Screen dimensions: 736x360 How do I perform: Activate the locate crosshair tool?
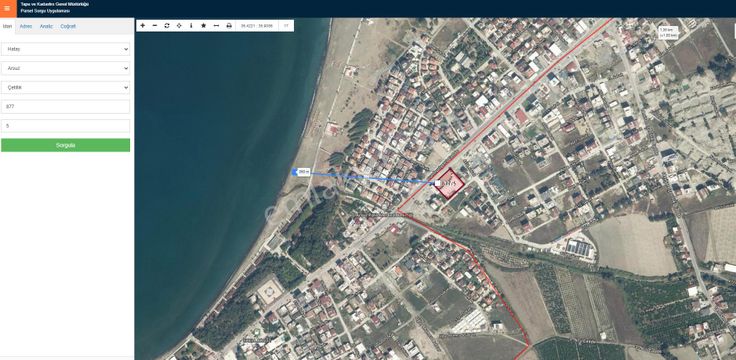[x=179, y=26]
